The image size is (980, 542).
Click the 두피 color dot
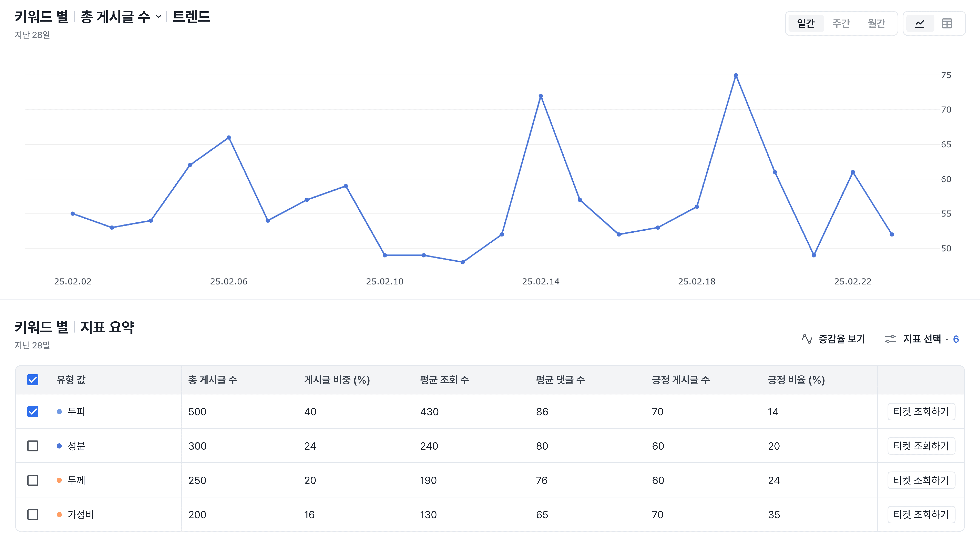click(59, 412)
